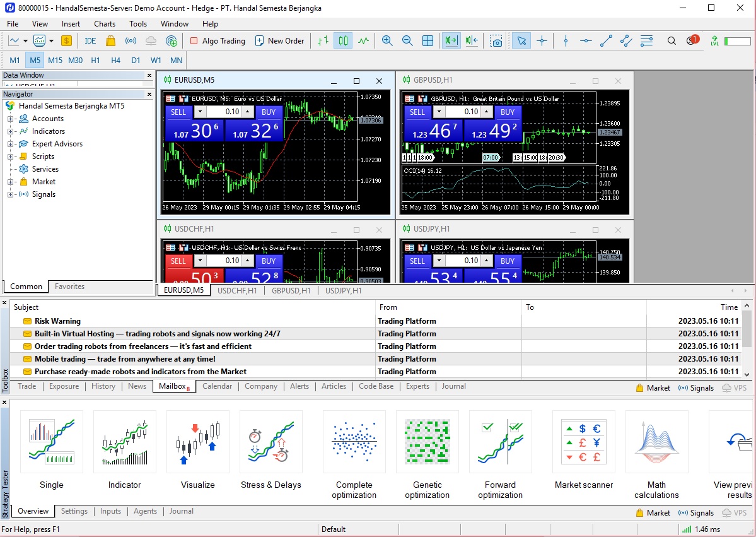Select the horizontal line drawing tool

pyautogui.click(x=586, y=41)
